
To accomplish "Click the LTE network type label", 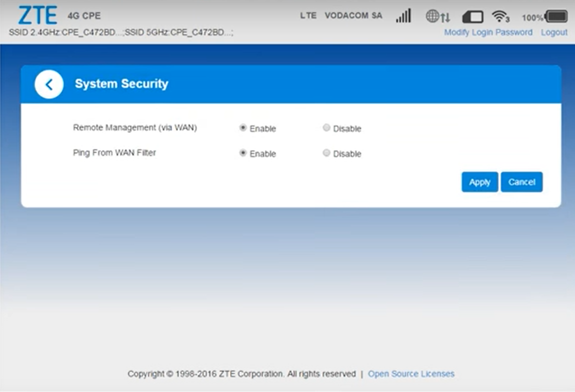I will pyautogui.click(x=308, y=16).
